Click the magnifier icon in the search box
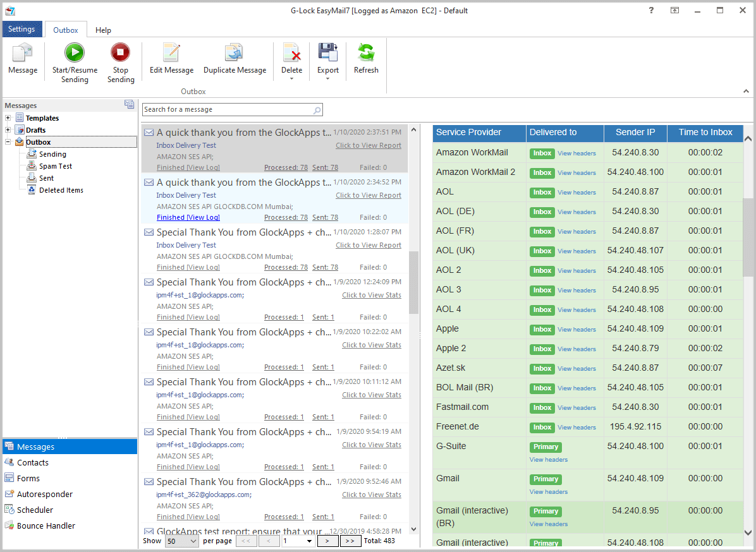 317,111
